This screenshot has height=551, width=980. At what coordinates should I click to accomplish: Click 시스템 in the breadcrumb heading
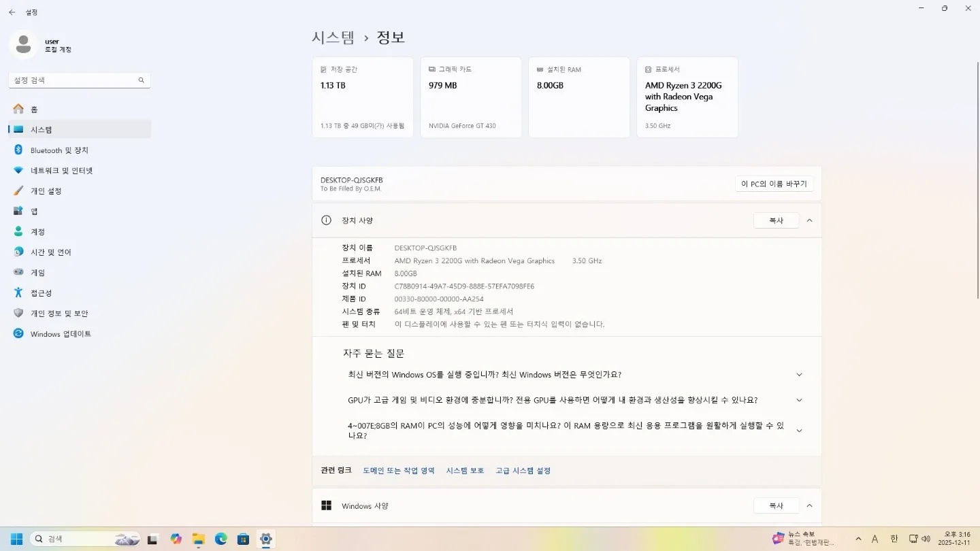[x=333, y=37]
